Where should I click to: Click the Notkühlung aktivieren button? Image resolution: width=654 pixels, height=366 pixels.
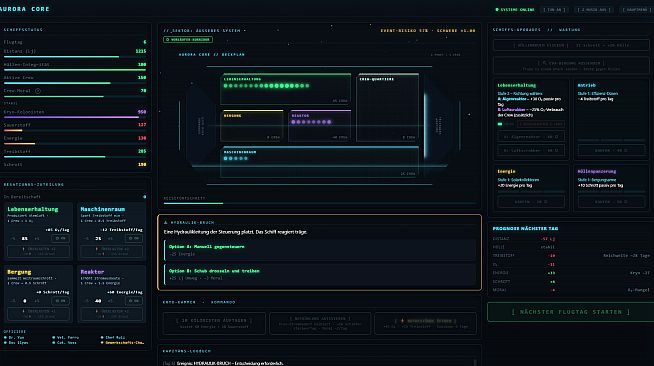click(320, 323)
